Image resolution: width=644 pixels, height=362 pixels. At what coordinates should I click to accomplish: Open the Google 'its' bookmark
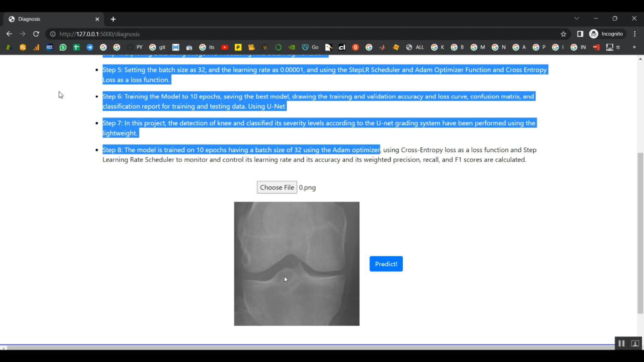click(x=207, y=47)
